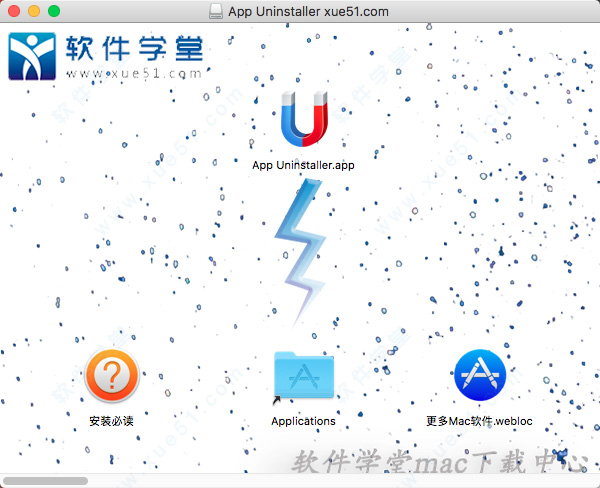Zoom the window with green button
Image resolution: width=600 pixels, height=488 pixels.
point(54,11)
